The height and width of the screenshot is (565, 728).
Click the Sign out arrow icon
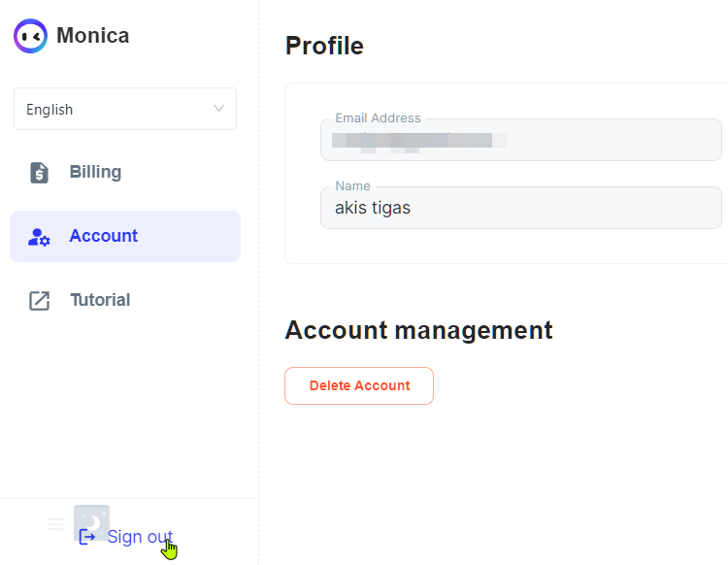click(x=87, y=537)
